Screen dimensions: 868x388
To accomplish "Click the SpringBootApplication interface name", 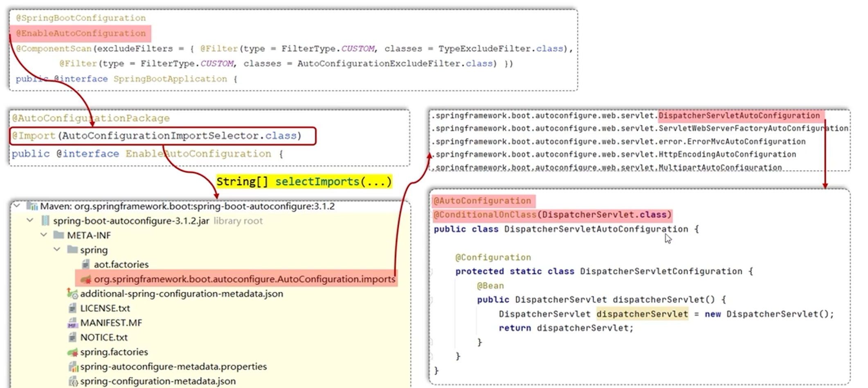I will [x=170, y=79].
